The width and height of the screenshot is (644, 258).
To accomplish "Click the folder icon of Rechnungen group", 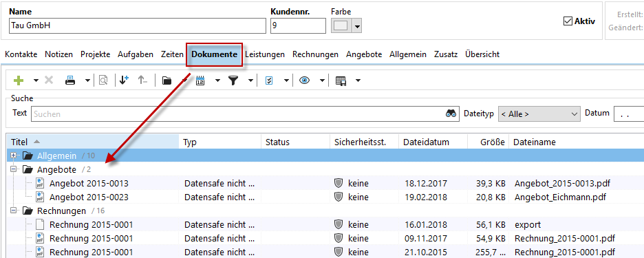I will pos(28,211).
